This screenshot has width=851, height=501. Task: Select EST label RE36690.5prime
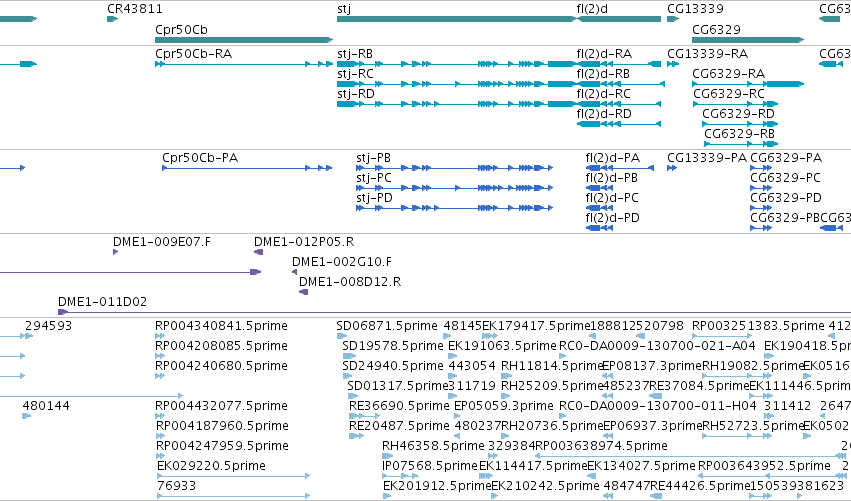(x=399, y=406)
